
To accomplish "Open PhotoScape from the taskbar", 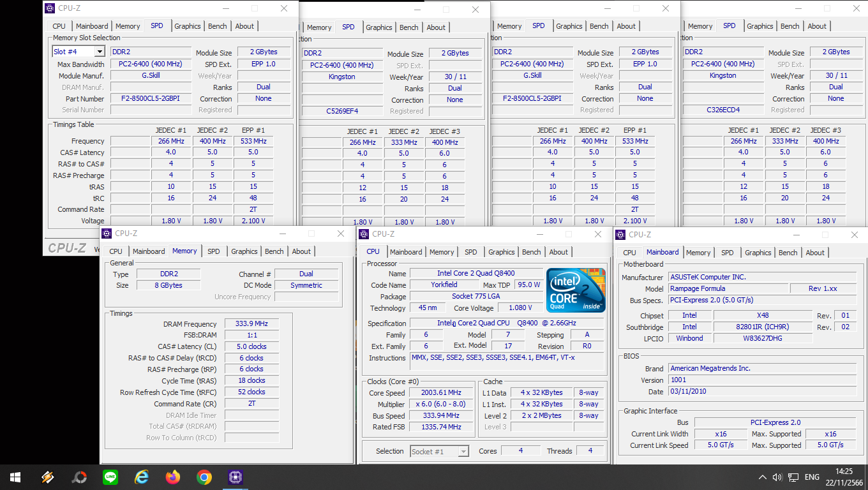I will pyautogui.click(x=79, y=477).
